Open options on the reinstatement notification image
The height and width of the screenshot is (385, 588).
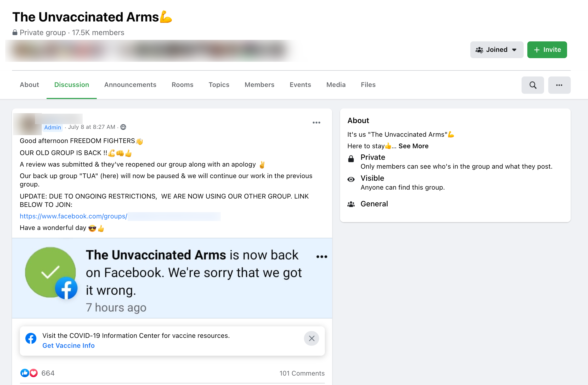click(321, 257)
